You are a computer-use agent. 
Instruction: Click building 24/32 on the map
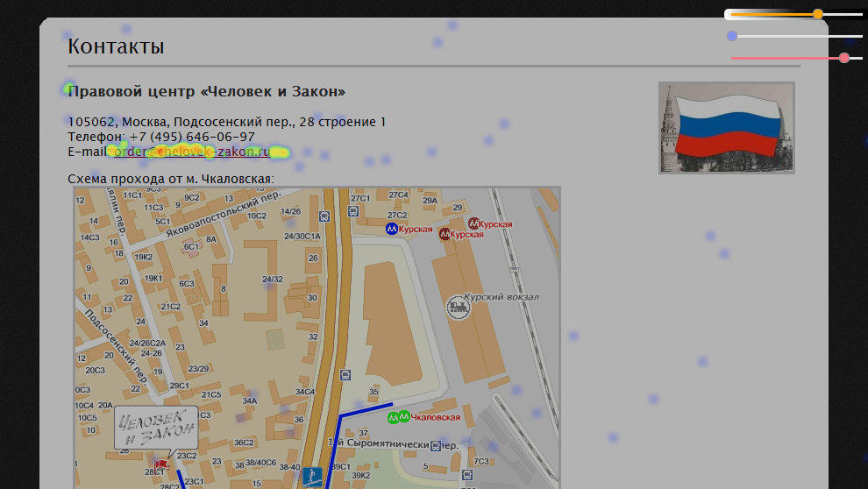coord(273,280)
